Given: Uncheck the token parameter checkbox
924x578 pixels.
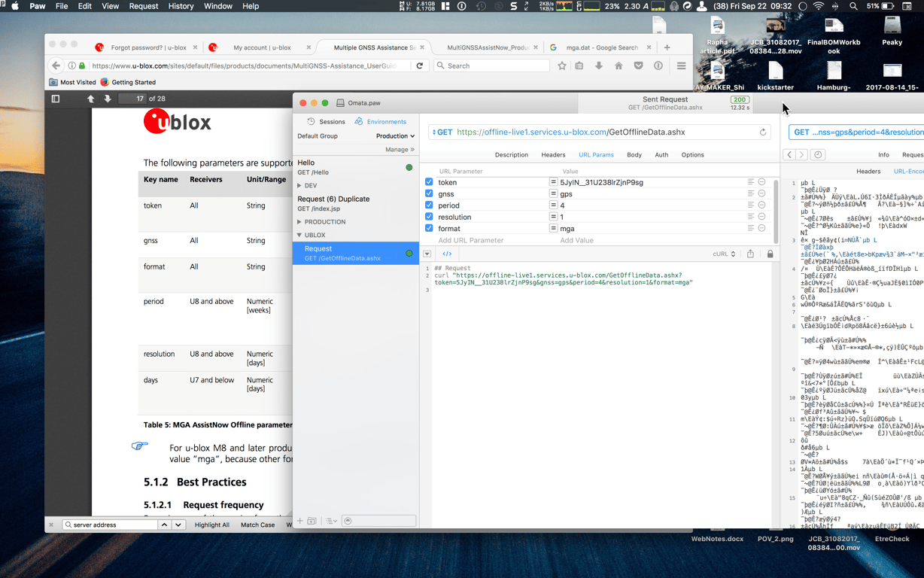Looking at the screenshot, I should (x=429, y=182).
